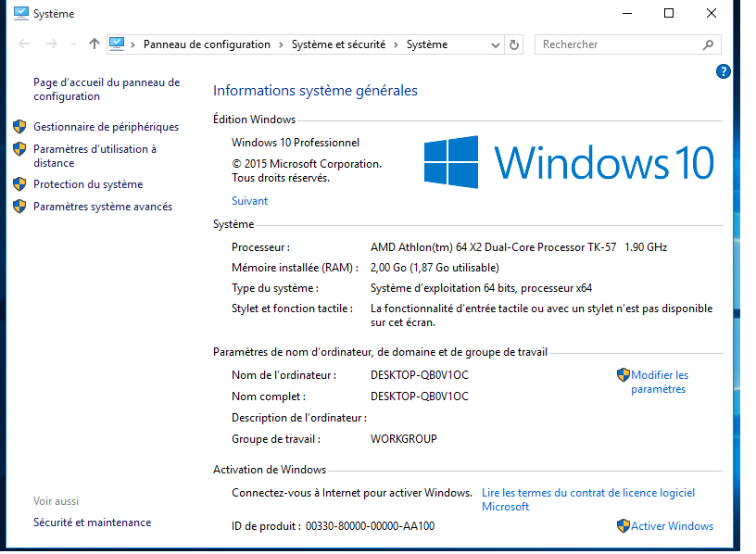The width and height of the screenshot is (756, 554).
Task: Click the Windows 10 Professionnel edition text
Action: [x=296, y=143]
